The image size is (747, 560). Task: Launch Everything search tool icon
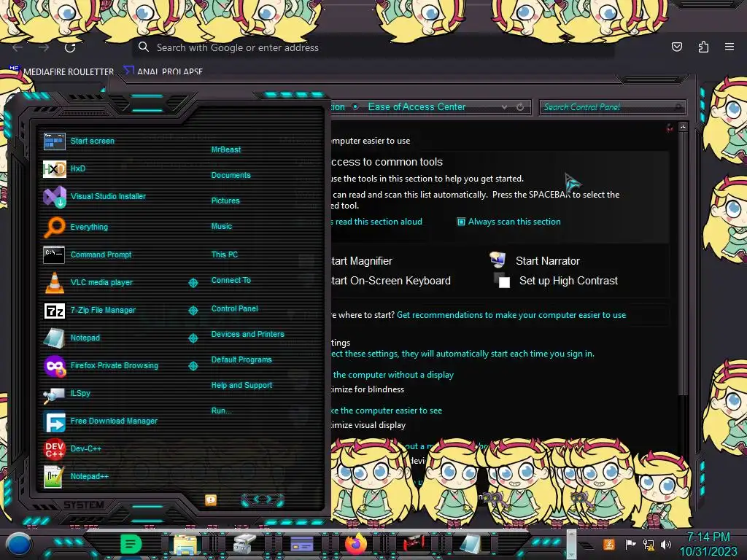[54, 227]
